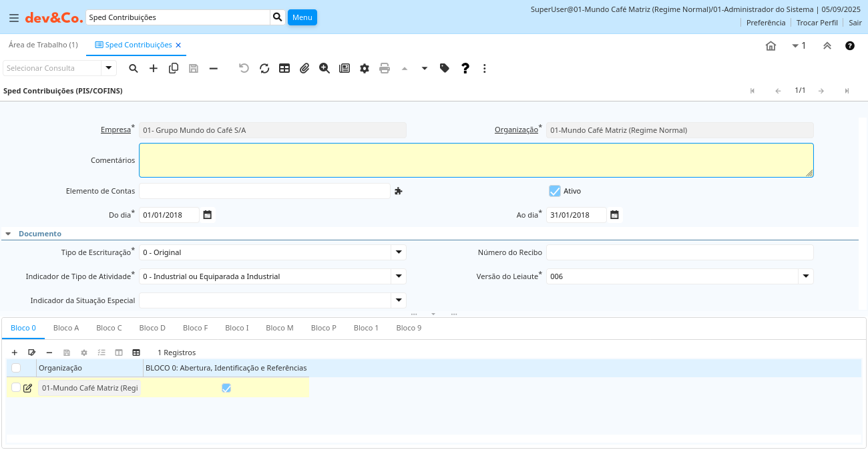868x450 pixels.
Task: Switch to the Bloco M tab
Action: (x=279, y=328)
